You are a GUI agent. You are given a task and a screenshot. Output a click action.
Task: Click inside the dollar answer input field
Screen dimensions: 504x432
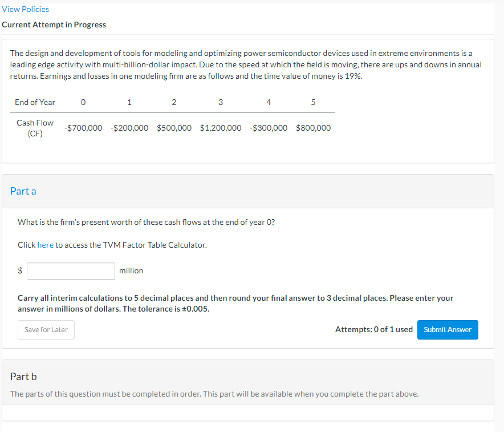(x=71, y=270)
